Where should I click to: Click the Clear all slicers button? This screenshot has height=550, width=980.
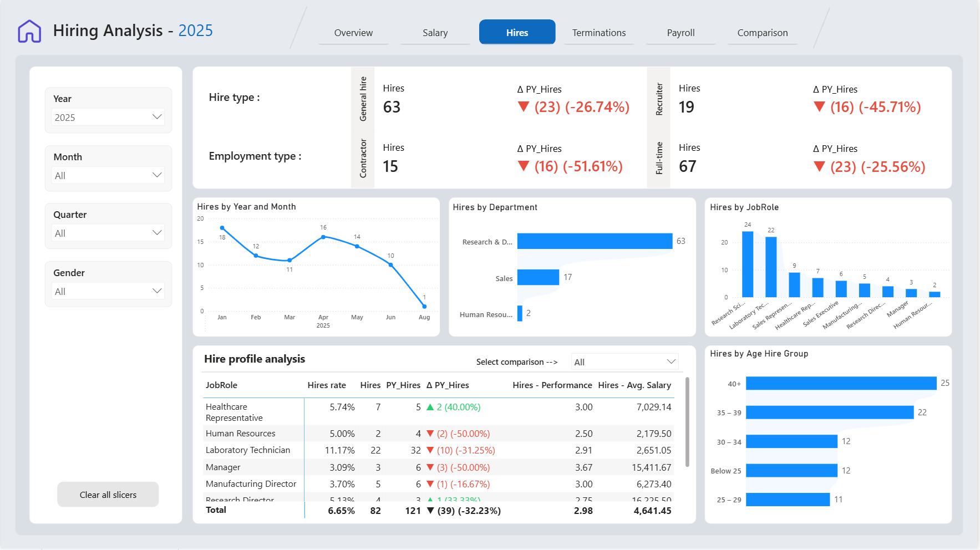[x=108, y=495]
